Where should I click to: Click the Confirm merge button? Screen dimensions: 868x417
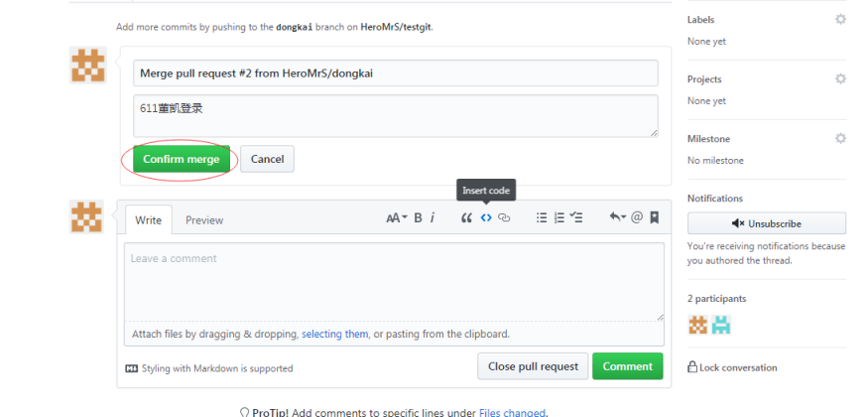(x=181, y=159)
